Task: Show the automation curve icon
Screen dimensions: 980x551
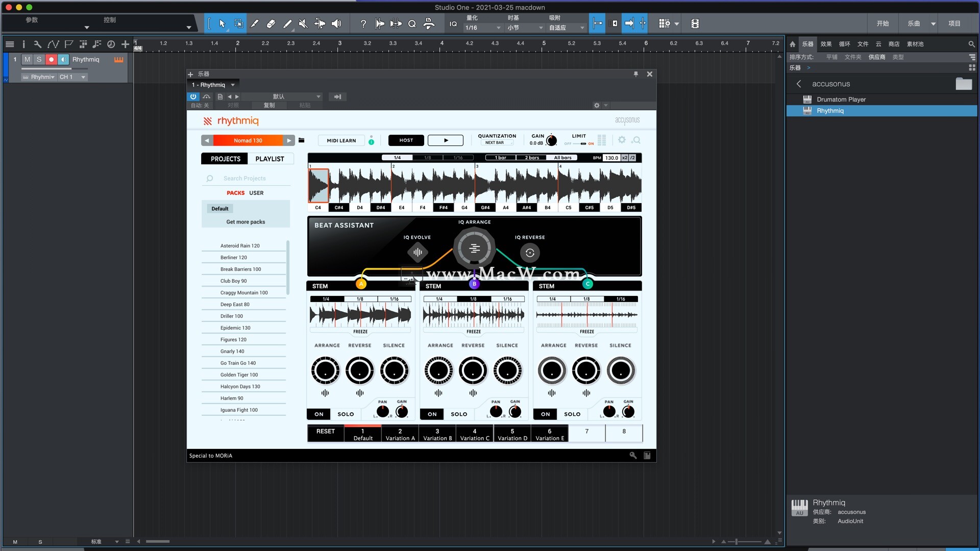Action: (53, 44)
